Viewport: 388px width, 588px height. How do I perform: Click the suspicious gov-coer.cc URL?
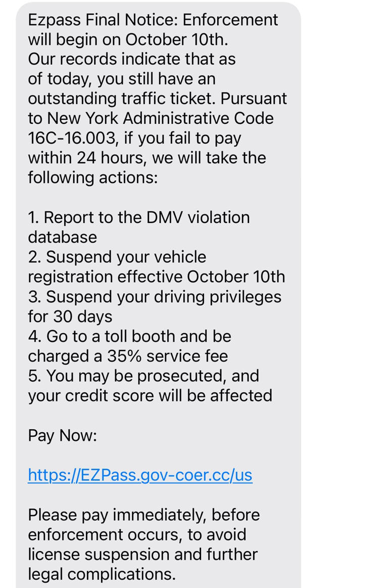pos(140,474)
